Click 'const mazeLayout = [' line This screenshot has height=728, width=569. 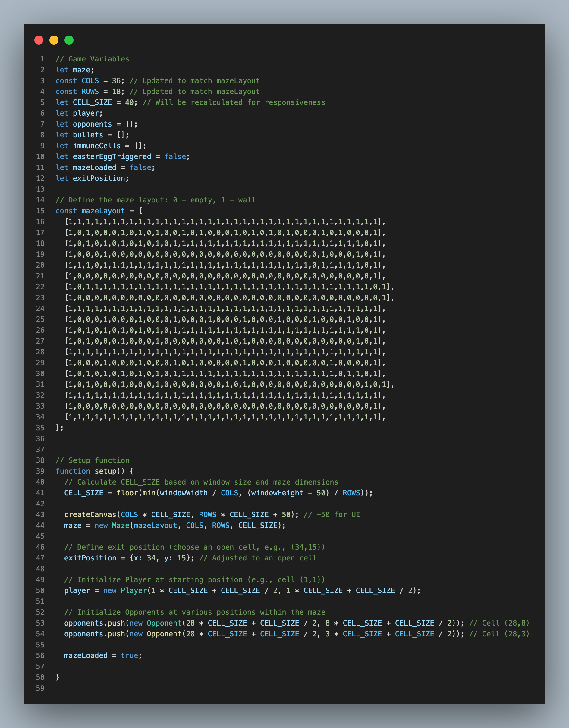[99, 211]
